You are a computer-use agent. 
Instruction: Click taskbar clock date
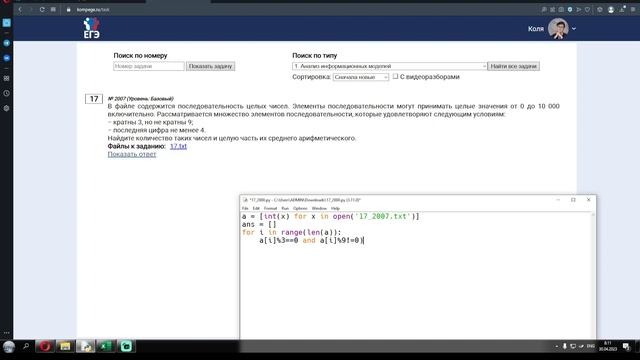pyautogui.click(x=608, y=347)
